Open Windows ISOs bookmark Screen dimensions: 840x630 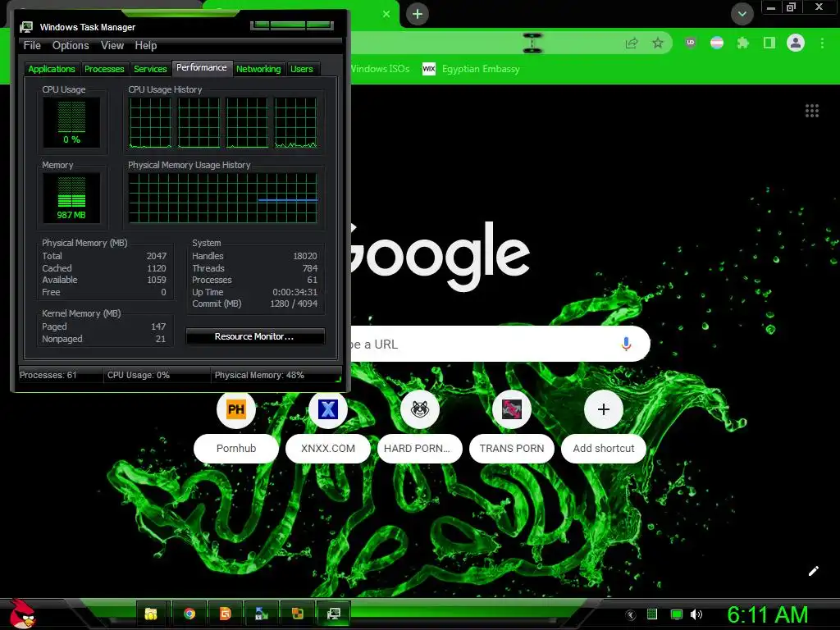pyautogui.click(x=380, y=69)
